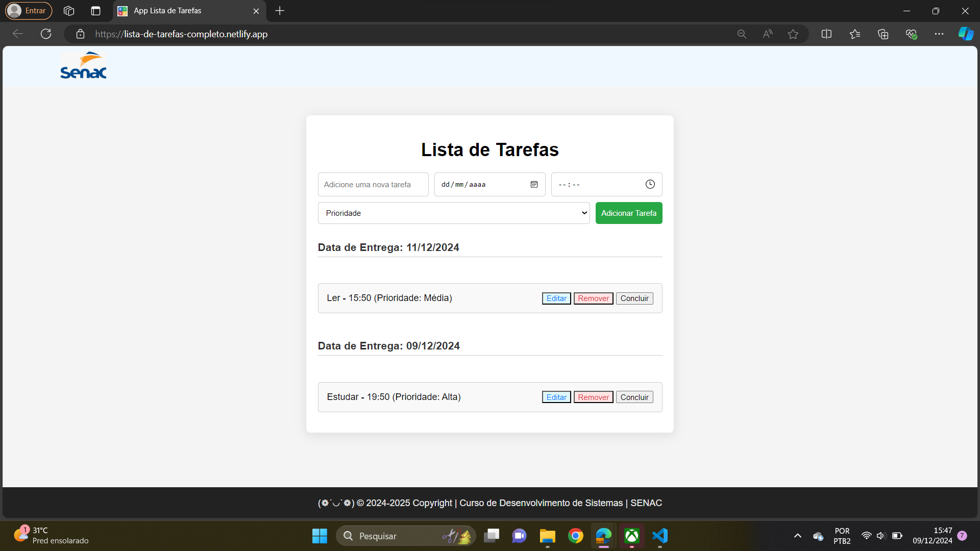Open Visual Studio Code from taskbar
Image resolution: width=980 pixels, height=551 pixels.
pyautogui.click(x=660, y=536)
